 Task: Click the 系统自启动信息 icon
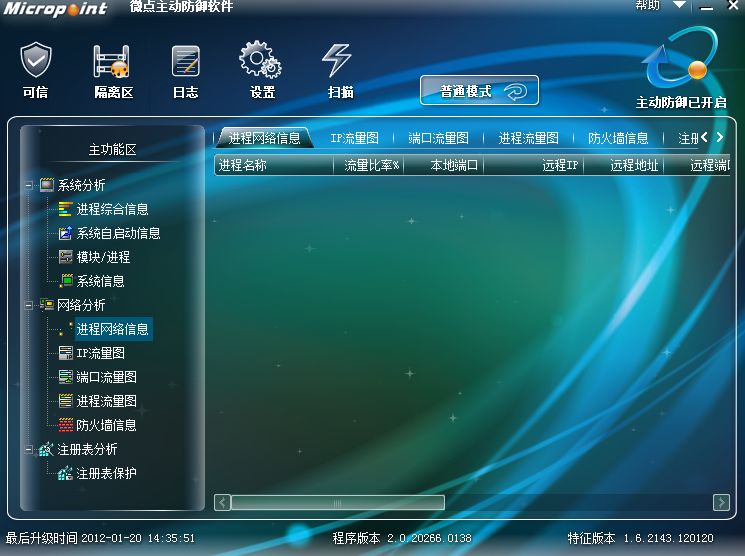65,233
